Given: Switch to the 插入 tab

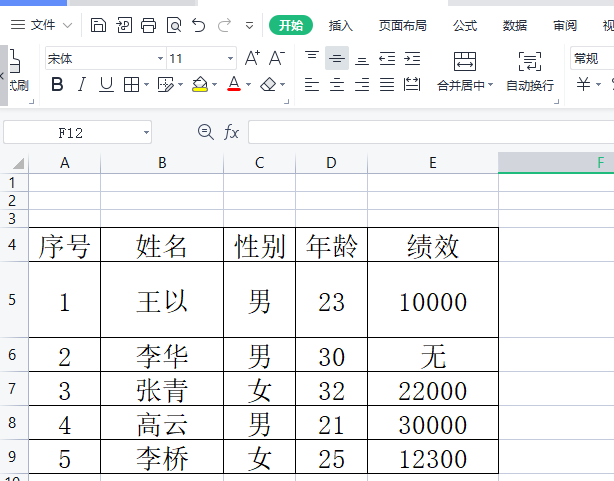Looking at the screenshot, I should [x=341, y=25].
